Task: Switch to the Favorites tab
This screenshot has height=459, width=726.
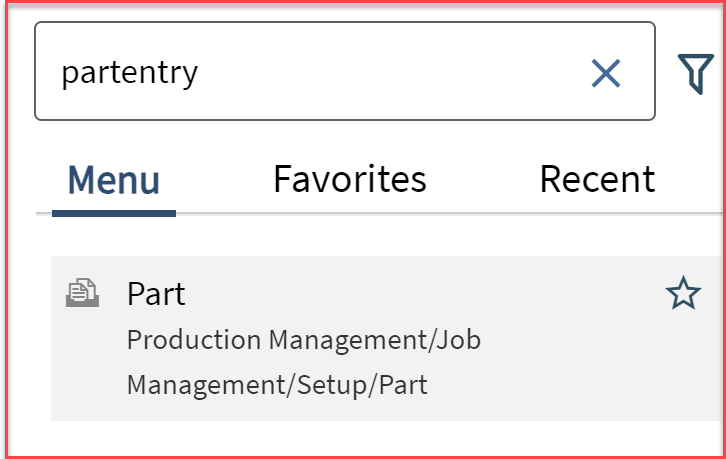Action: click(x=350, y=179)
